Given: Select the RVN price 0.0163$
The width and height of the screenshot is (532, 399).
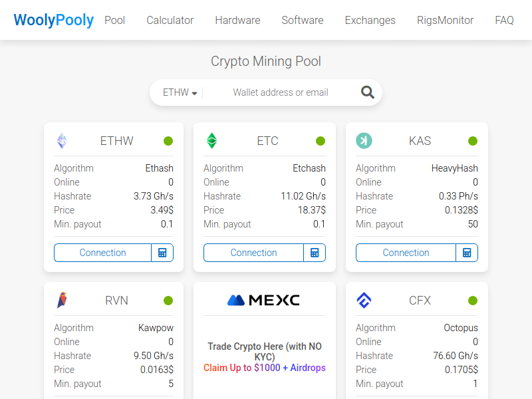Looking at the screenshot, I should point(157,370).
